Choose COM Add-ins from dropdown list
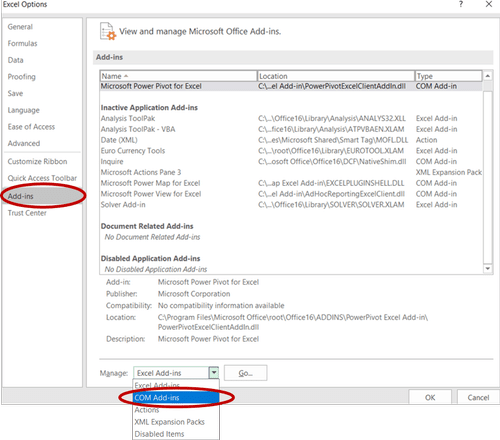Viewport: 500px width, 440px height. pyautogui.click(x=176, y=398)
